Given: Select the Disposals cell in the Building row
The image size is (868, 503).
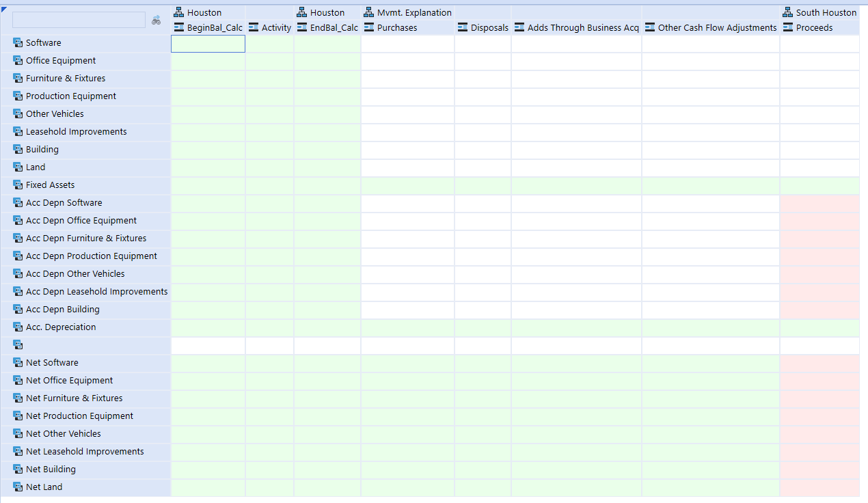Looking at the screenshot, I should [483, 150].
